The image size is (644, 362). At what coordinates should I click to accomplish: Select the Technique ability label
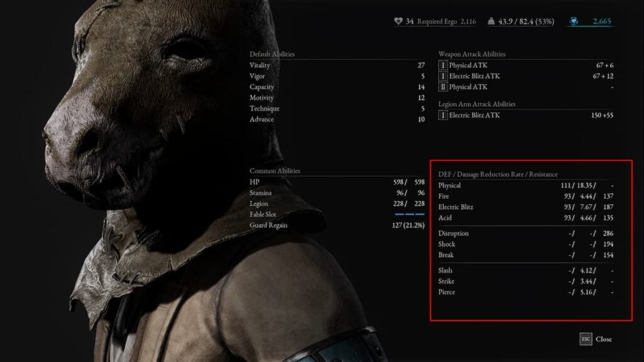click(x=265, y=108)
